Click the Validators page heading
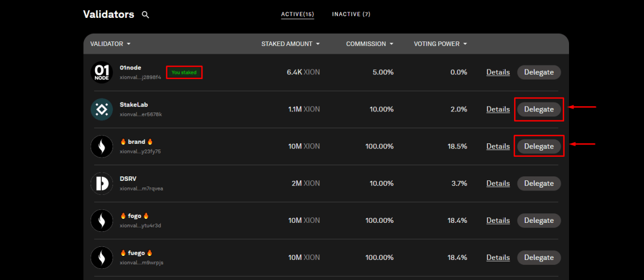 109,15
